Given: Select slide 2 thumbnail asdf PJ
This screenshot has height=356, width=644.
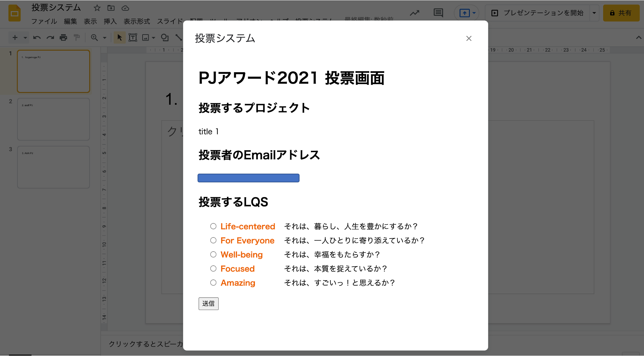Looking at the screenshot, I should [x=54, y=119].
